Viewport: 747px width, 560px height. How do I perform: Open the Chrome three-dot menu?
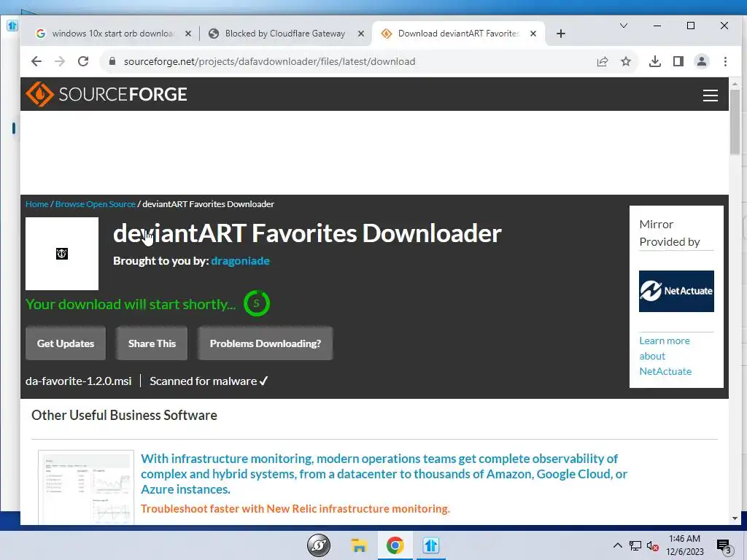point(725,61)
